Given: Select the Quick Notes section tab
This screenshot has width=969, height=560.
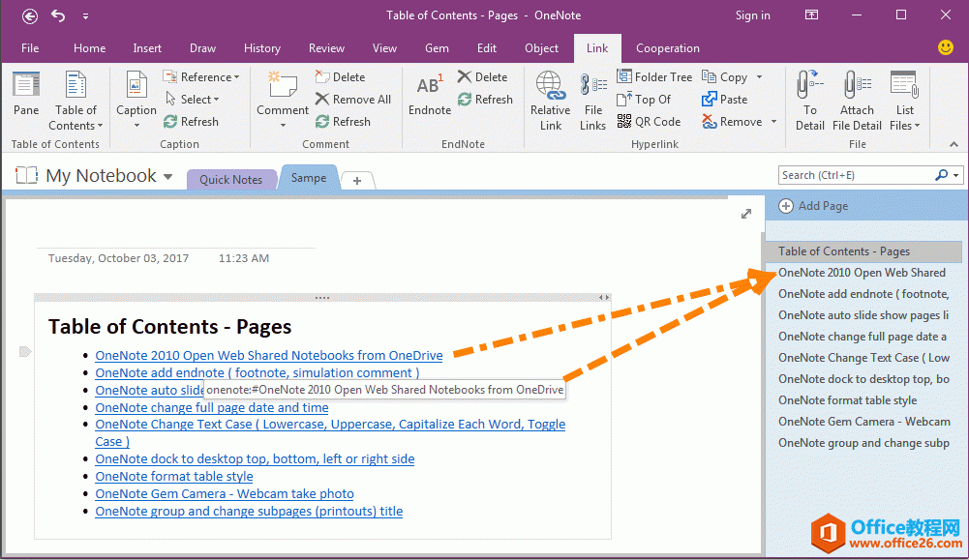Looking at the screenshot, I should (230, 178).
